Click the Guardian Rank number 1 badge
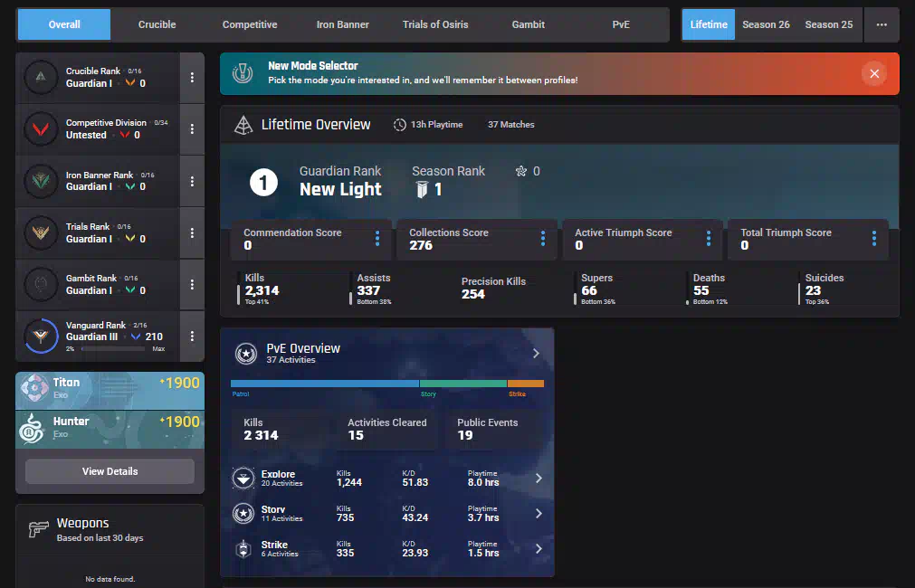This screenshot has width=915, height=588. click(263, 183)
